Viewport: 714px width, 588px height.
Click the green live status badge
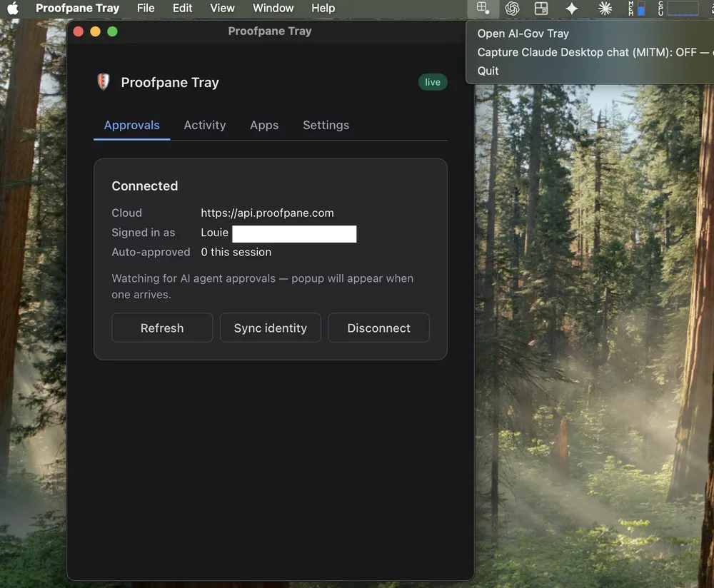(x=433, y=82)
